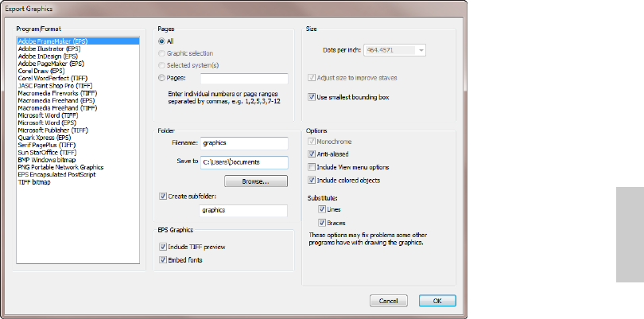Screen dimensions: 644x319
Task: Toggle the Embed fonts checkbox
Action: tap(163, 260)
